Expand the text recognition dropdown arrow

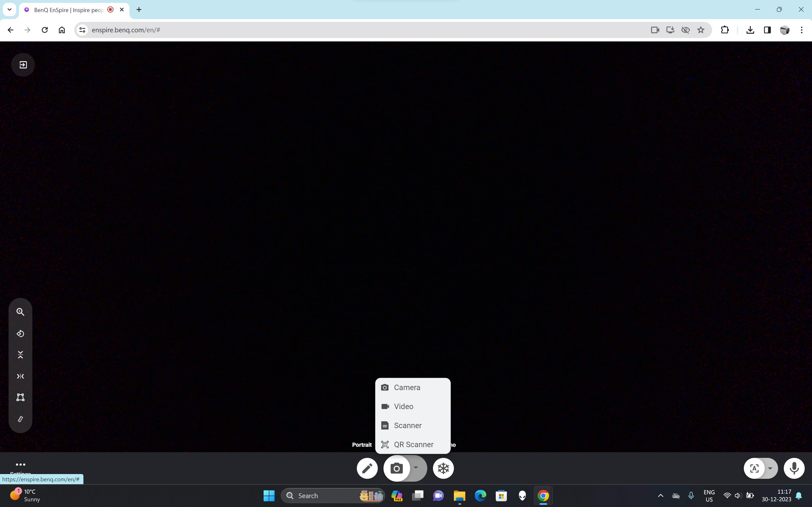tap(770, 468)
